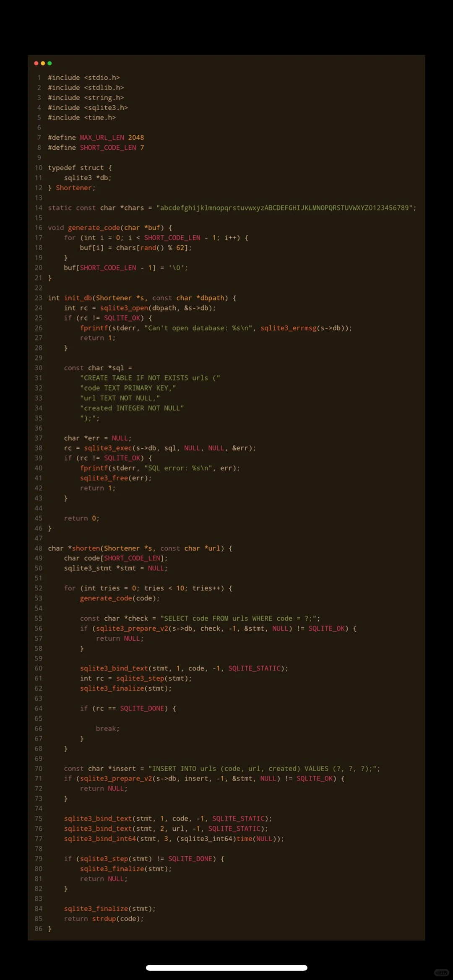Screen dimensions: 453x980
Task: Tap the white home indicator bar
Action: pos(226,968)
